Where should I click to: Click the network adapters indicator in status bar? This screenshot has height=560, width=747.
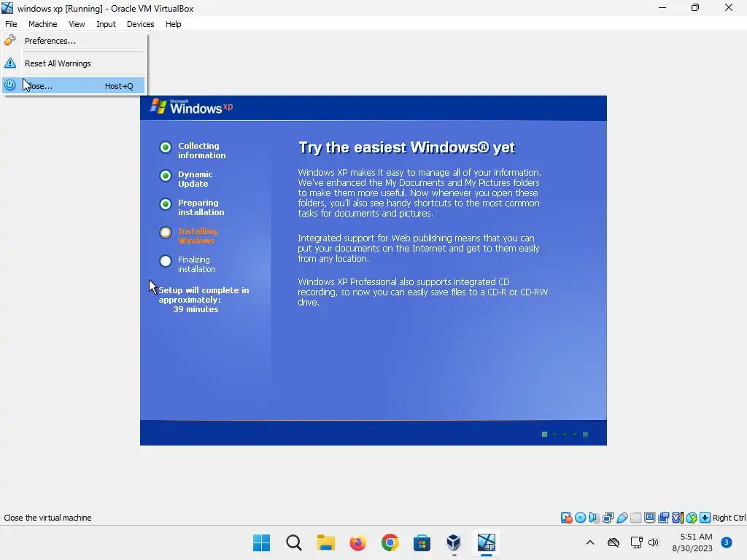608,518
